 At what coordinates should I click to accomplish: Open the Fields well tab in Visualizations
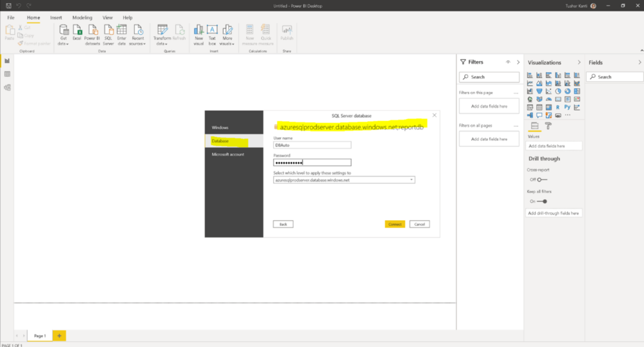pos(535,126)
